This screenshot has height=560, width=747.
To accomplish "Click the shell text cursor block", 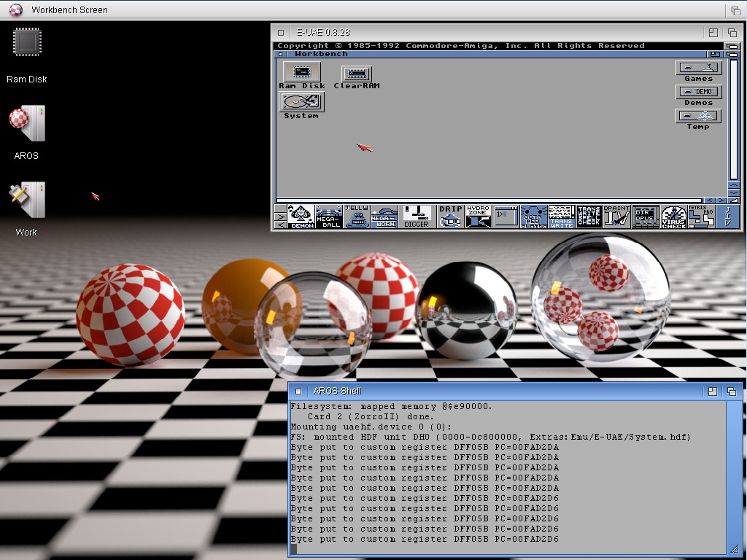I will coord(293,549).
